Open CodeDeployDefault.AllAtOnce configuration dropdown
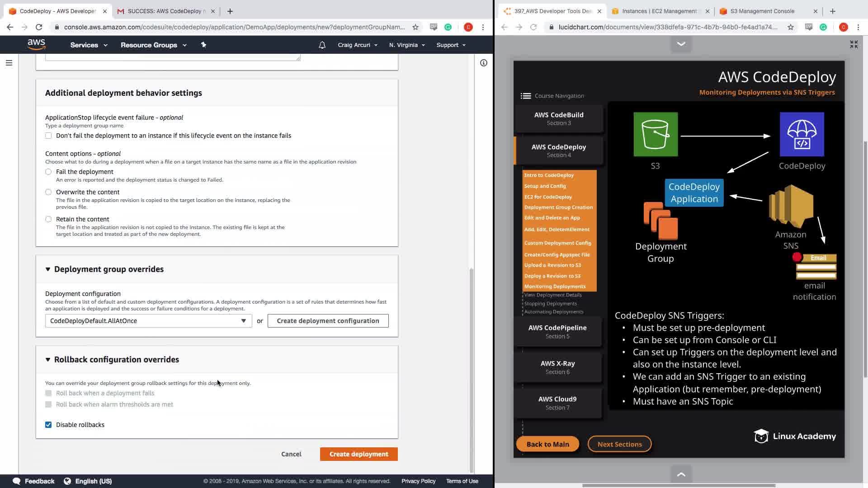The image size is (868, 488). 148,321
